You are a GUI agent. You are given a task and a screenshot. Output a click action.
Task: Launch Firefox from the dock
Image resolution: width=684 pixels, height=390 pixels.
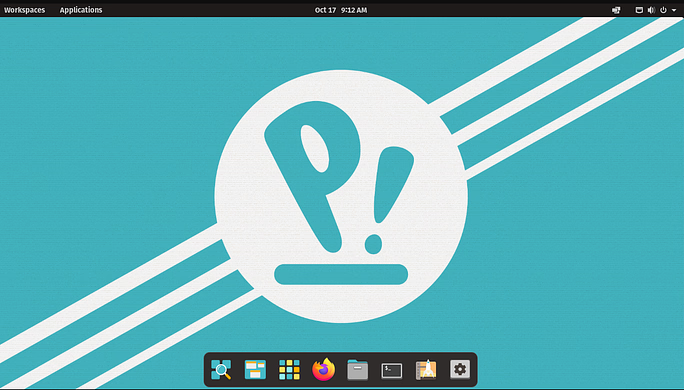324,369
